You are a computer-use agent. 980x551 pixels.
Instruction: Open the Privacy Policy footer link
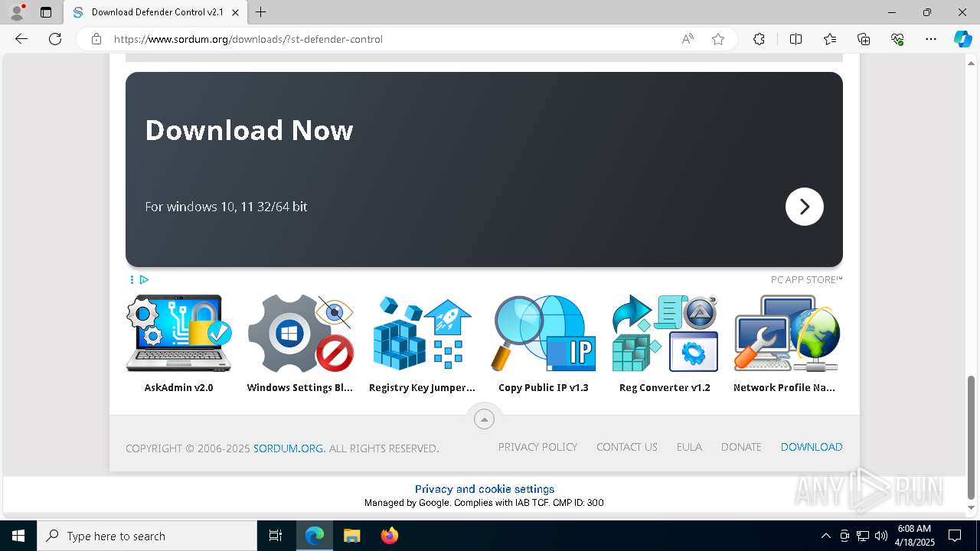point(537,447)
